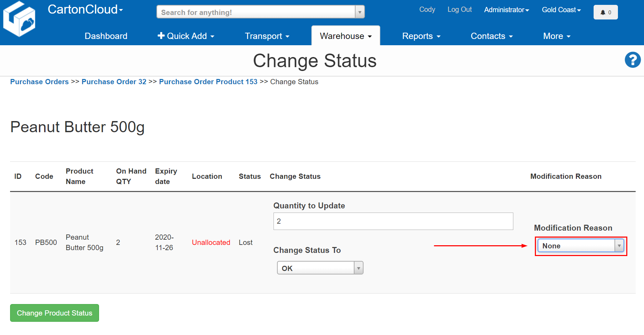
Task: Open the Transport menu
Action: [x=267, y=36]
